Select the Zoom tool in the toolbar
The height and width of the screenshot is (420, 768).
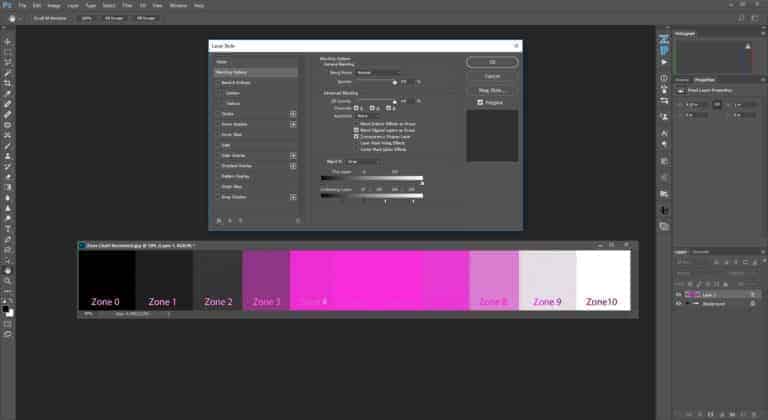point(8,281)
